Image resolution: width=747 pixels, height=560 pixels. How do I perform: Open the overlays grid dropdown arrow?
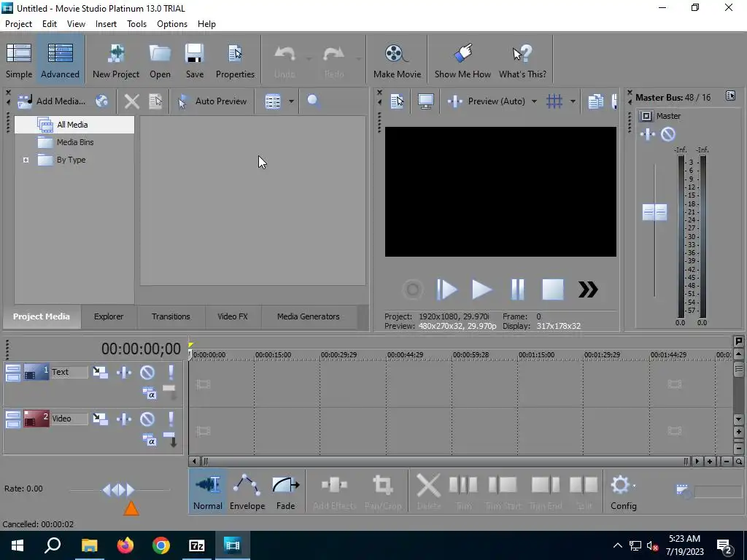[573, 101]
